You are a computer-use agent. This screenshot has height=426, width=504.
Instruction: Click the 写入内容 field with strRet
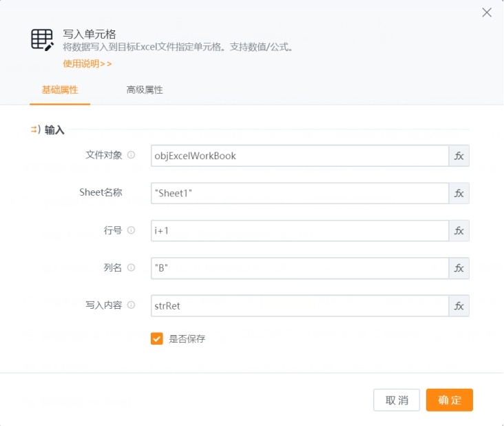tap(300, 305)
